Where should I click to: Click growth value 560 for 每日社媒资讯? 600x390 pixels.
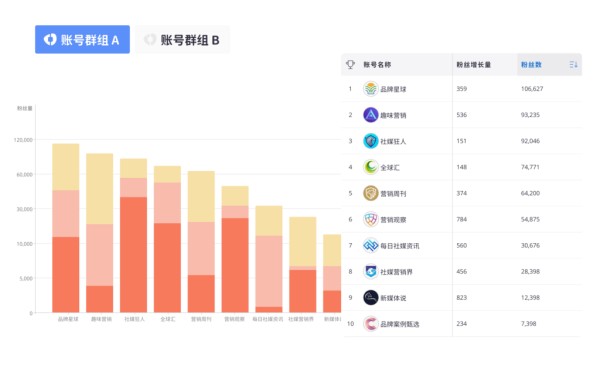pyautogui.click(x=461, y=245)
